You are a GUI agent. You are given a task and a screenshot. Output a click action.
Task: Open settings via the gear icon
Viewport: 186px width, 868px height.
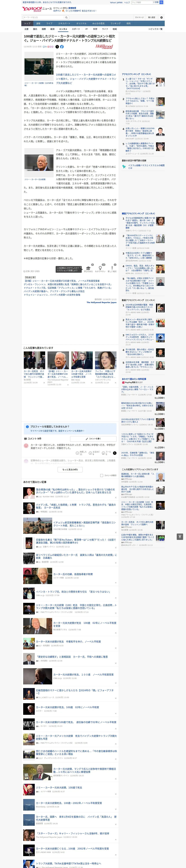click(161, 18)
